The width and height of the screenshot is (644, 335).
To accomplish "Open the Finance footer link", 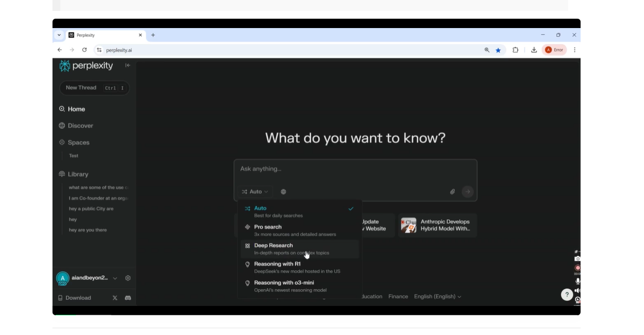I will (398, 297).
